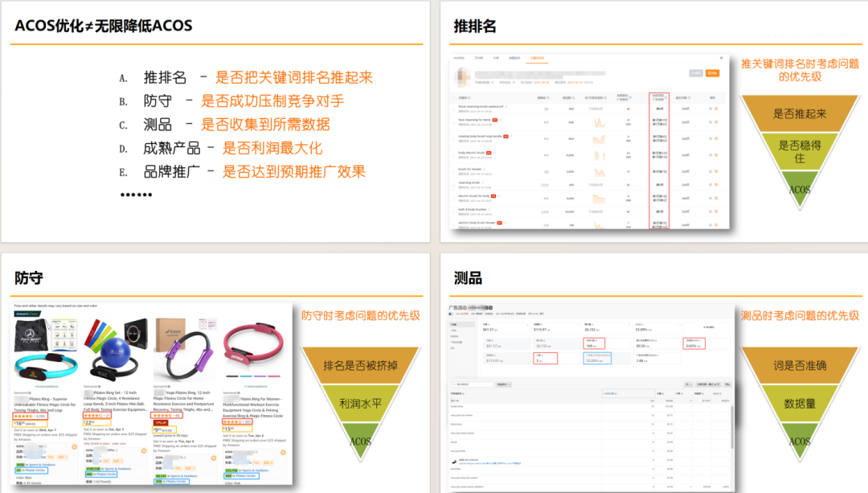Image resolution: width=868 pixels, height=493 pixels.
Task: Tick the select-all checkbox in keyword table header
Action: point(454,98)
